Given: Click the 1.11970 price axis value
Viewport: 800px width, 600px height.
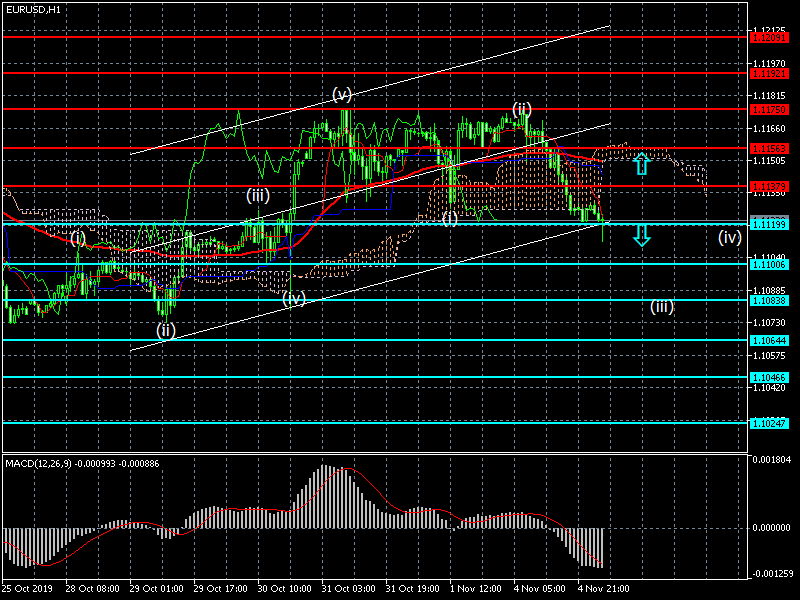Looking at the screenshot, I should pos(769,64).
